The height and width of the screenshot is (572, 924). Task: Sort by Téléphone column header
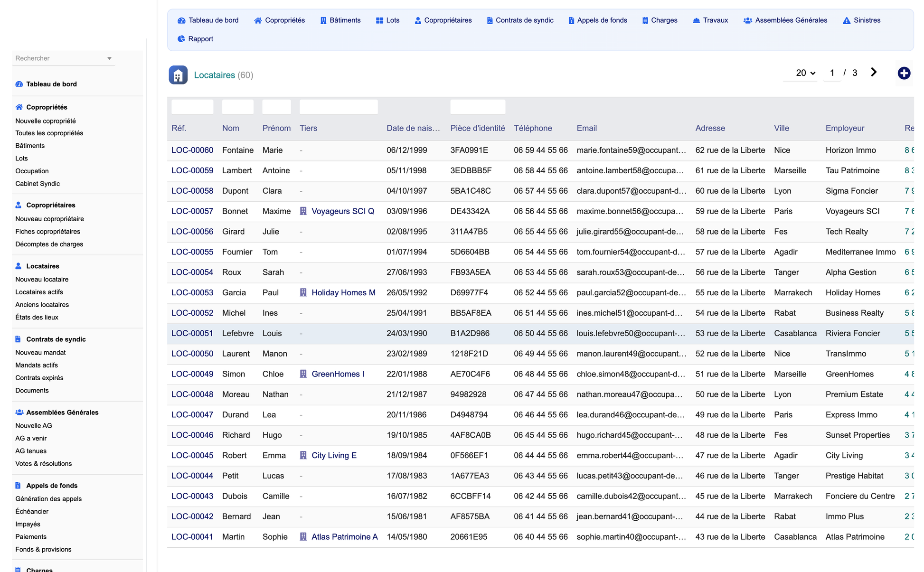533,128
